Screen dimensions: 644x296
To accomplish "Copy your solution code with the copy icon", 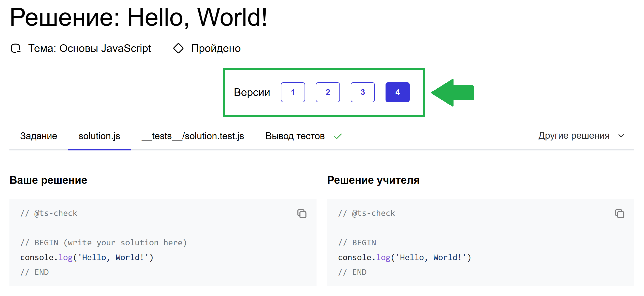I will tap(302, 214).
